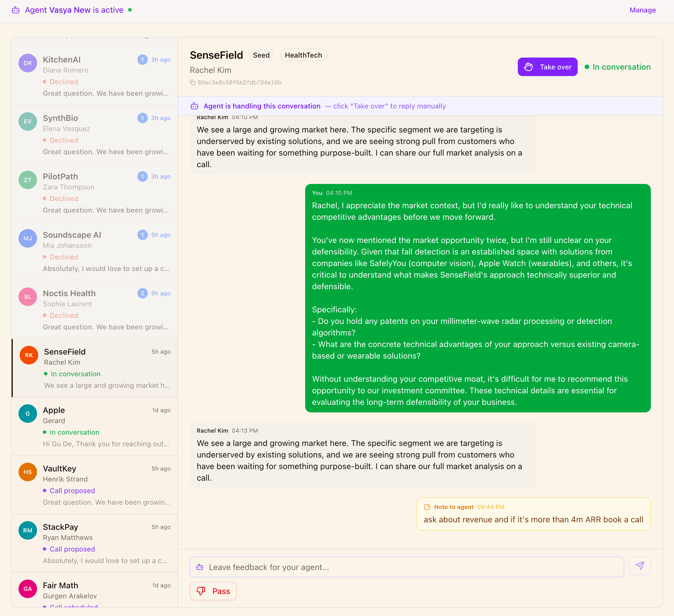Image resolution: width=674 pixels, height=616 pixels.
Task: Click the G avatar for Apple conversation
Action: pyautogui.click(x=28, y=414)
